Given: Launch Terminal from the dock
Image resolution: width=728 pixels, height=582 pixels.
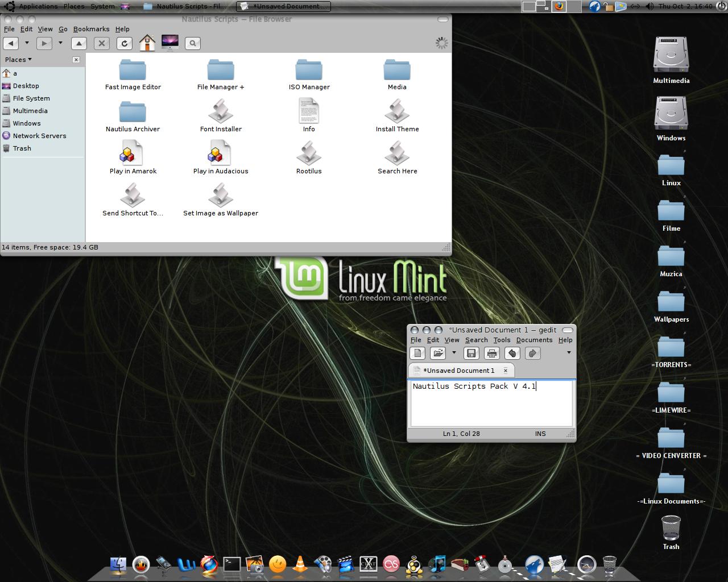Looking at the screenshot, I should 232,564.
